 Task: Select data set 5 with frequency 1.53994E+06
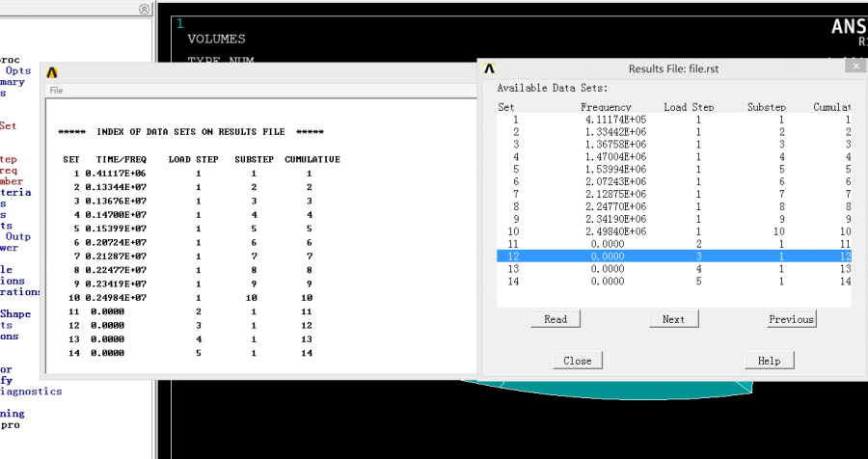pos(674,170)
